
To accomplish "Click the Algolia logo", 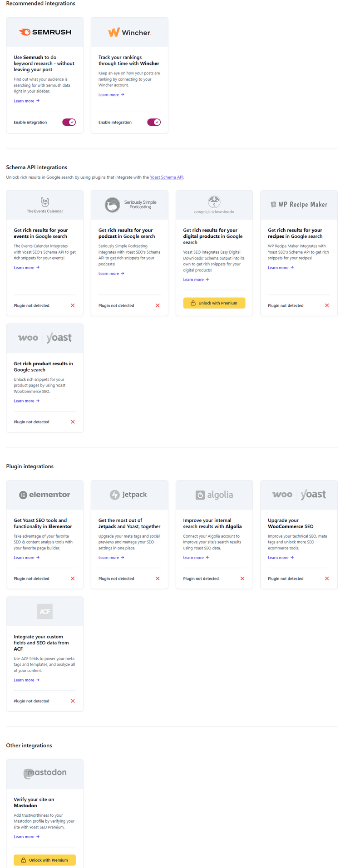I will (x=214, y=495).
